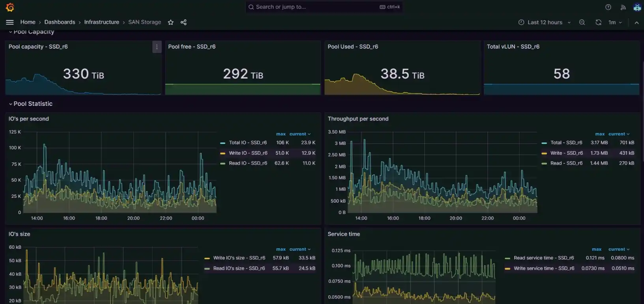Refresh the dashboard now
Image resolution: width=644 pixels, height=304 pixels.
tap(598, 22)
